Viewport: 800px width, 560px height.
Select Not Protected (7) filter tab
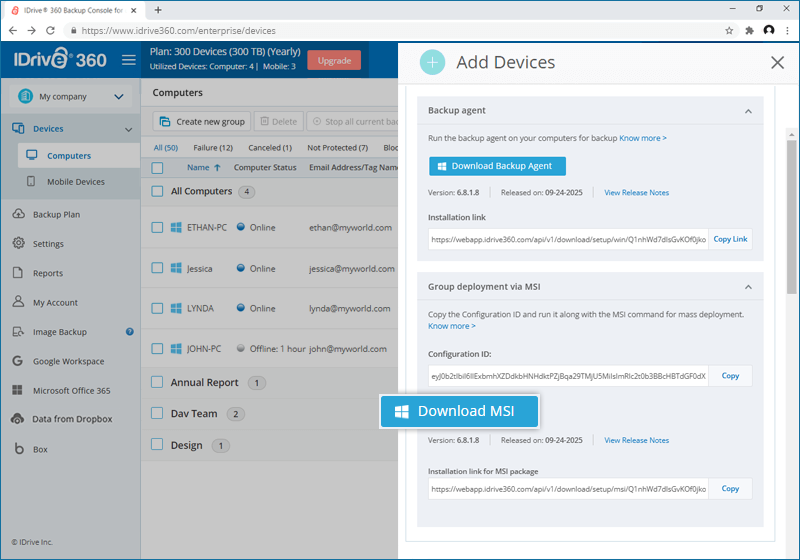(337, 147)
